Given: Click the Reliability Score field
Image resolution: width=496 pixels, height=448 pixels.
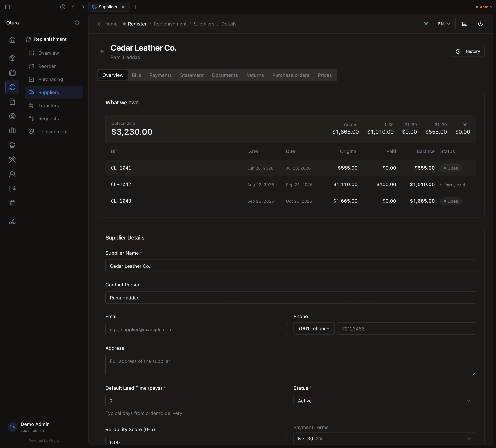Looking at the screenshot, I should click(x=197, y=441).
